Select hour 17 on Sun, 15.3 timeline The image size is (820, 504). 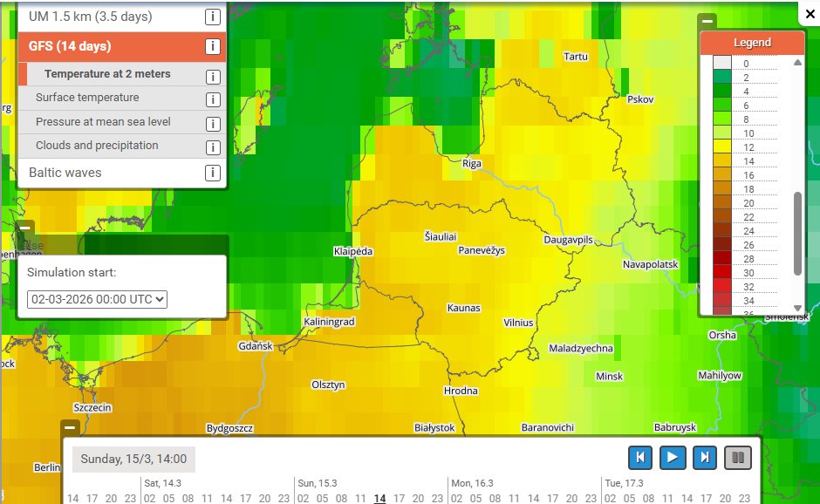click(x=399, y=498)
